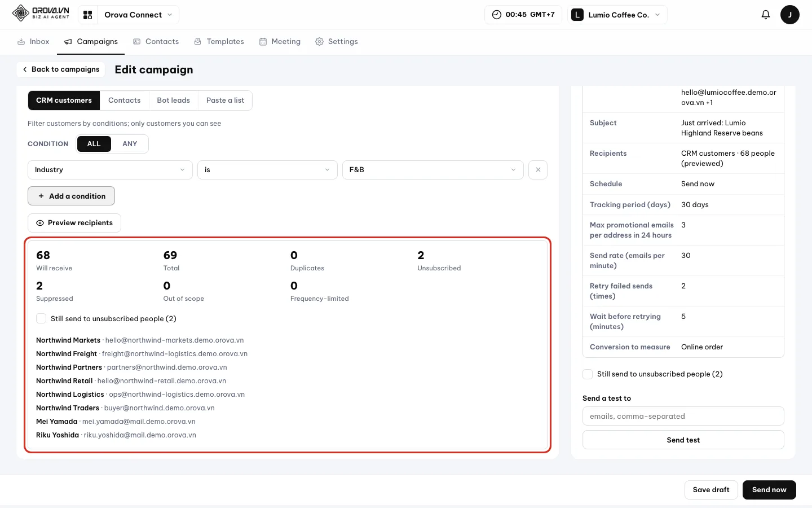Click the '68 Will receive' stat

[x=54, y=261]
